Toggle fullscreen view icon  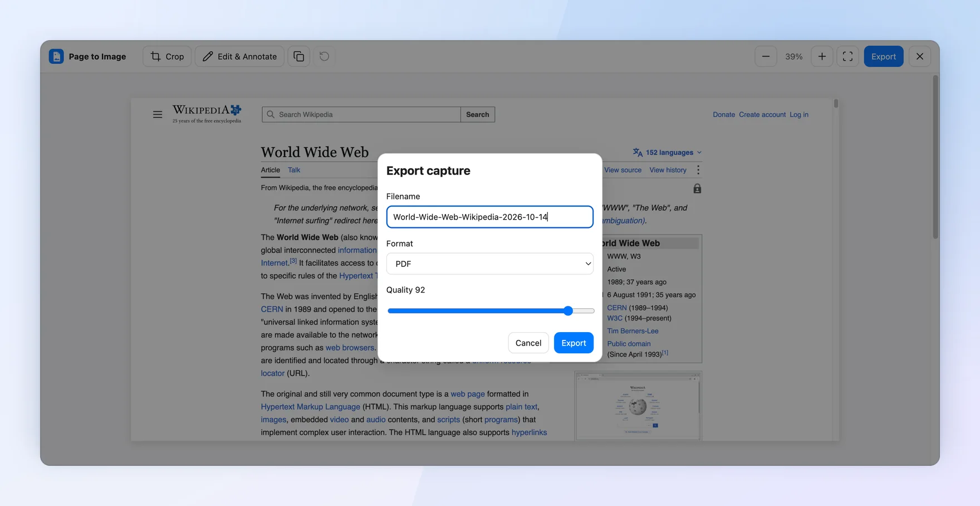tap(847, 56)
